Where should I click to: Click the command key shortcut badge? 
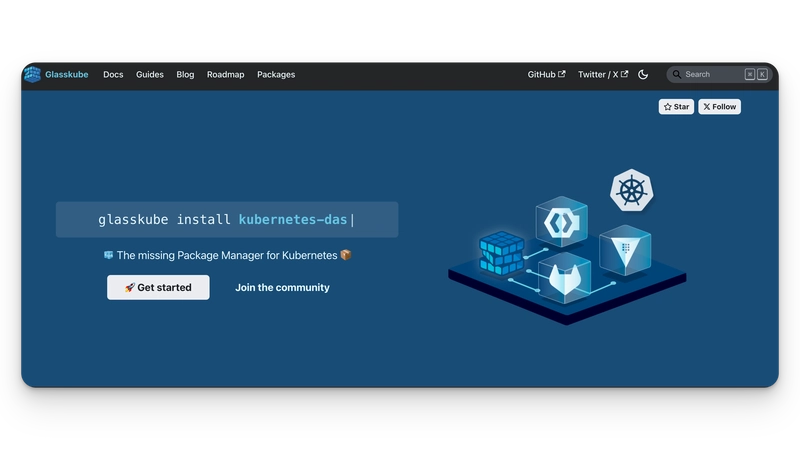click(749, 74)
